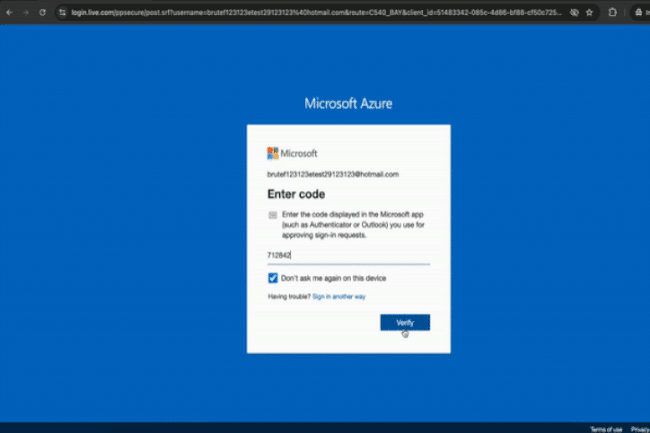Click the Don't ask me again label text
This screenshot has width=650, height=433.
tap(333, 278)
